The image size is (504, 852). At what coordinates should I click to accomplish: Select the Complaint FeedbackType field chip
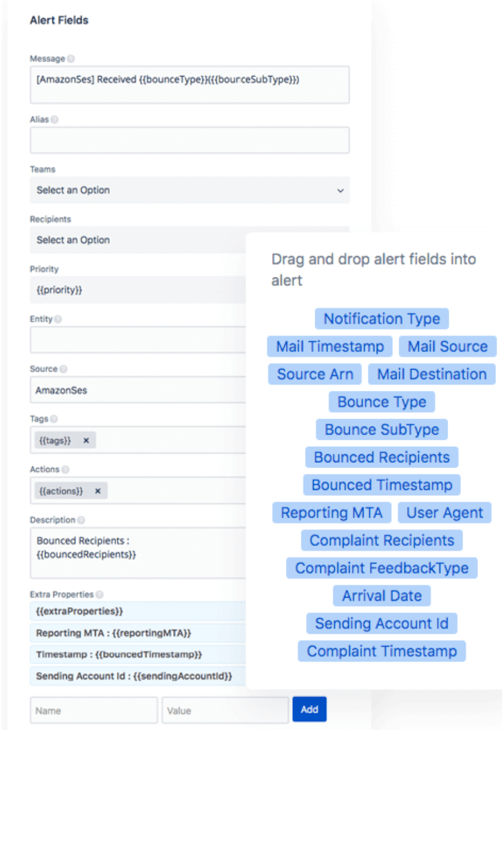pos(382,568)
